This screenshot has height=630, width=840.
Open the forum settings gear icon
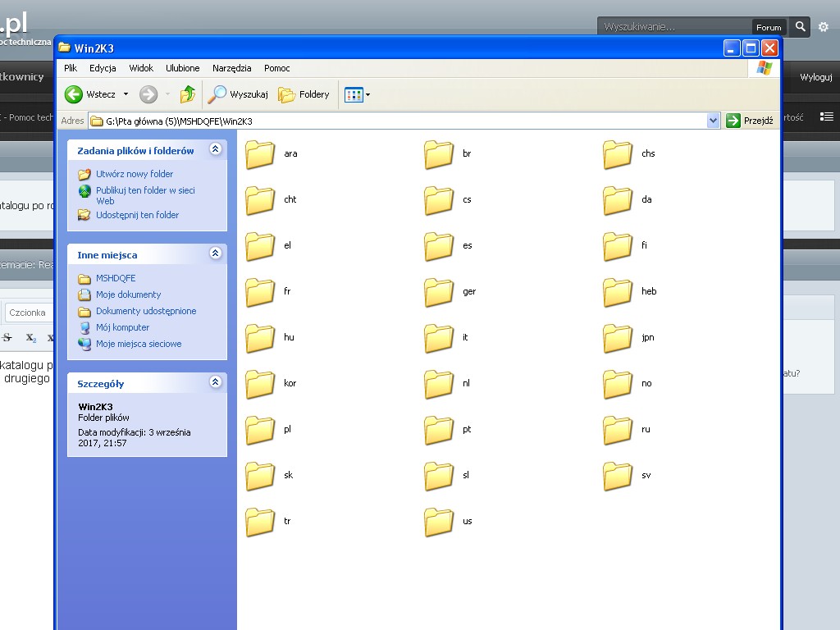(824, 27)
